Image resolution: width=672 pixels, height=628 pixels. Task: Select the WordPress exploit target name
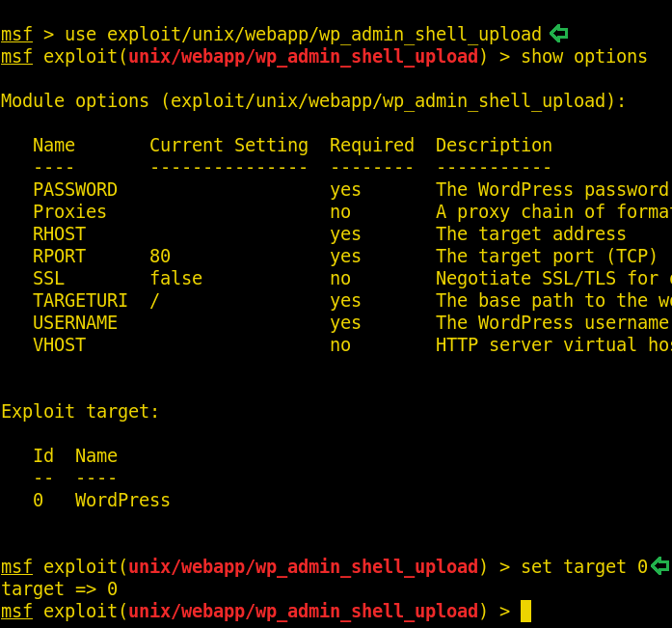click(122, 501)
